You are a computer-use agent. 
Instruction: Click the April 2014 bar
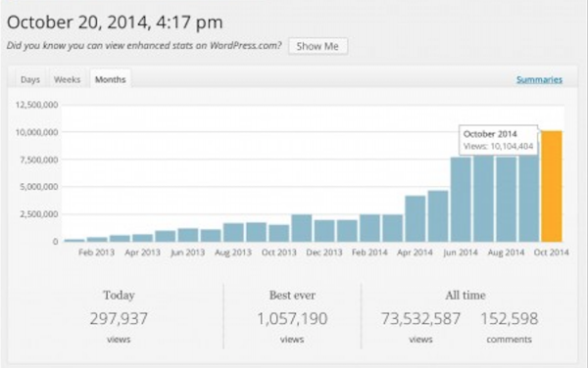coord(416,218)
